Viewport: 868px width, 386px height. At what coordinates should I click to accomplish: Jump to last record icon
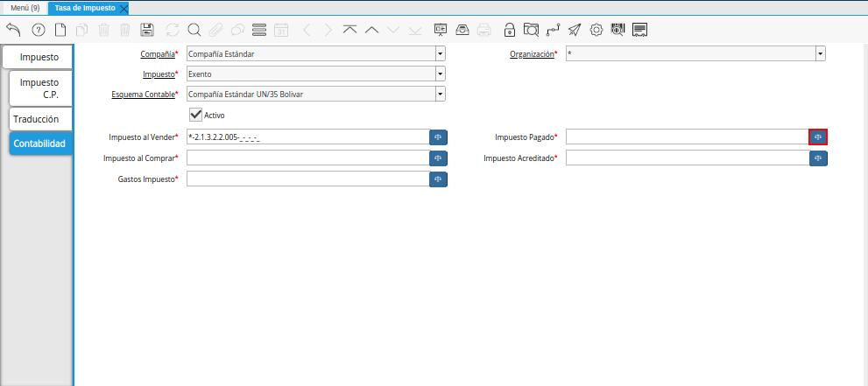pos(414,30)
